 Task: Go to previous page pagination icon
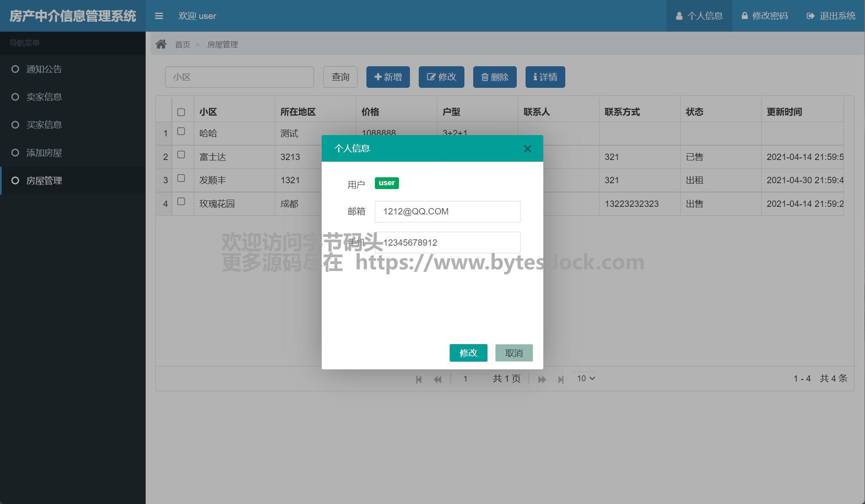pos(437,379)
